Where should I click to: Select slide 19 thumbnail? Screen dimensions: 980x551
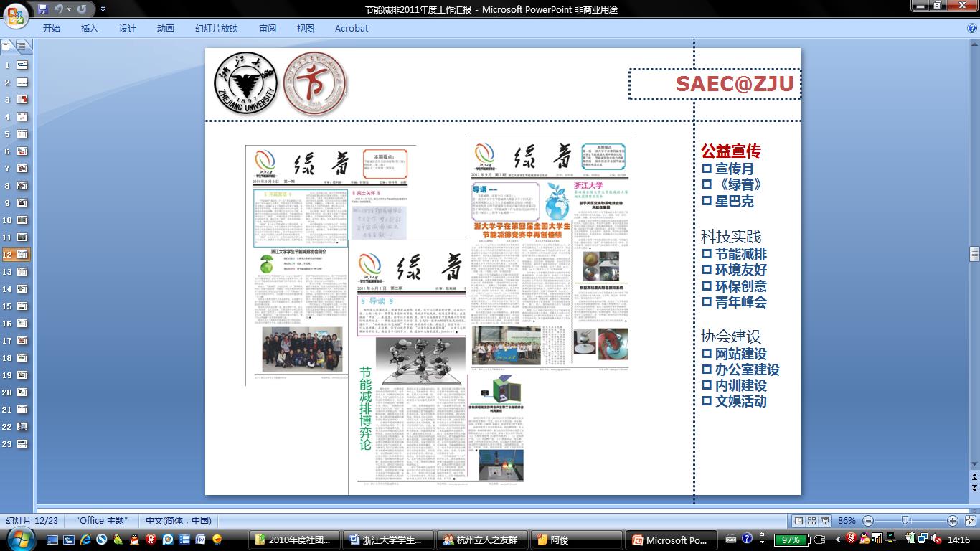tap(22, 375)
